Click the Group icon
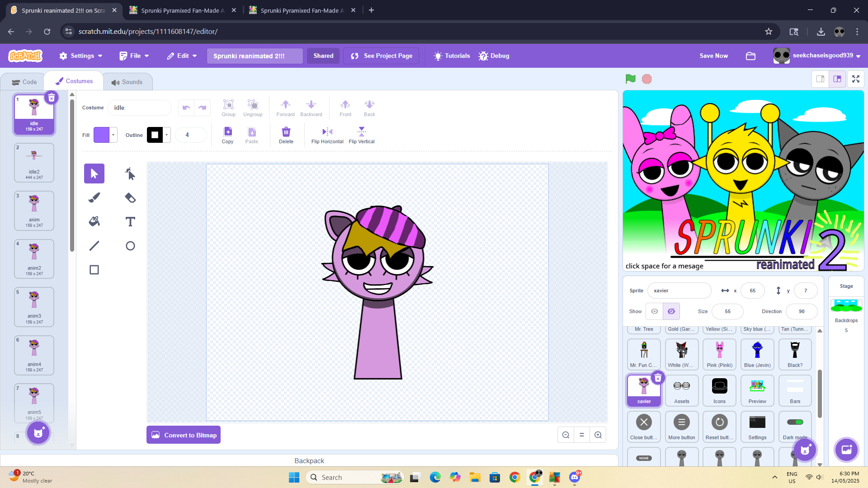Viewport: 868px width, 488px height. click(228, 108)
